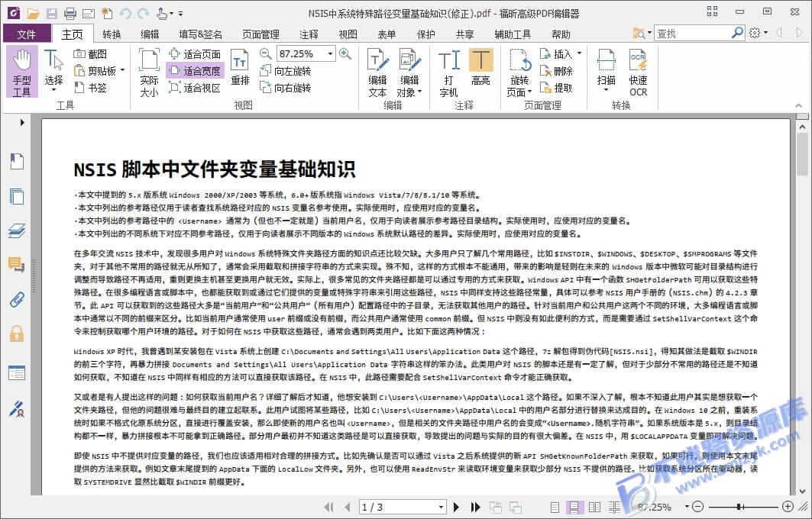Select facing pages view mode
The height and width of the screenshot is (519, 812).
(594, 507)
